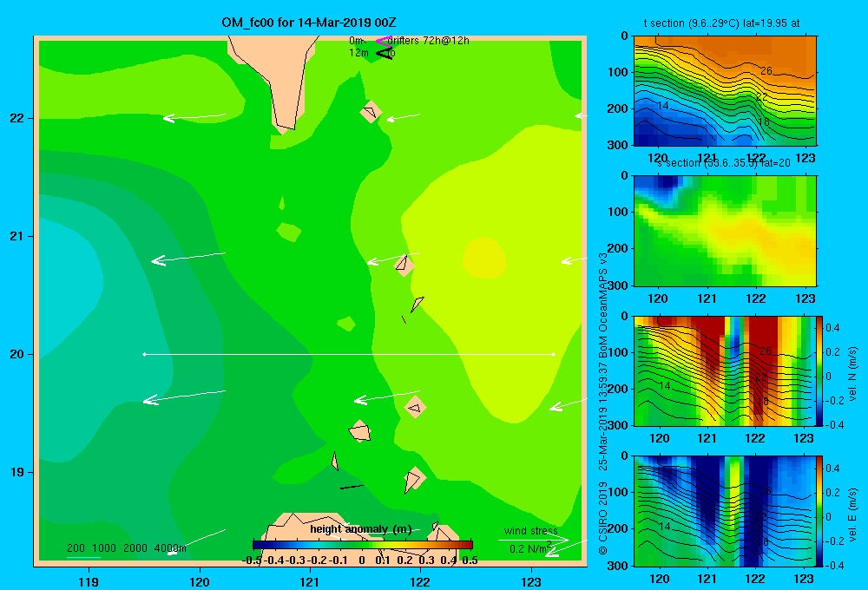
Task: Click the wind arrow near 20.8N 120E
Action: coord(188,258)
